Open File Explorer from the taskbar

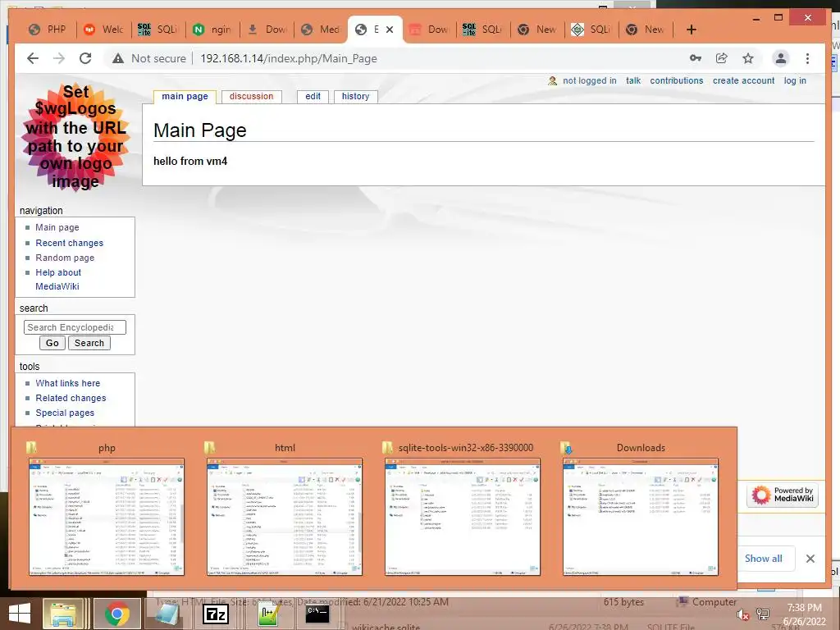click(64, 614)
